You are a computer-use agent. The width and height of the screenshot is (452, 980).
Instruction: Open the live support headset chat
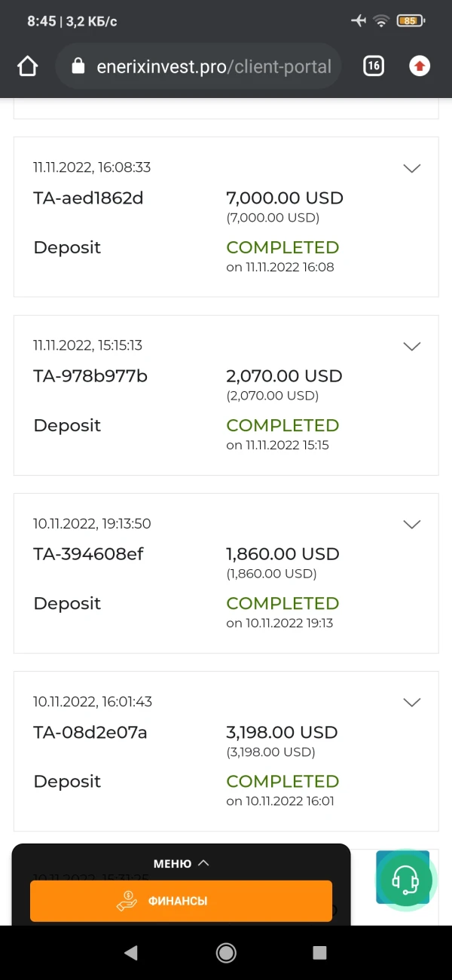click(x=406, y=879)
